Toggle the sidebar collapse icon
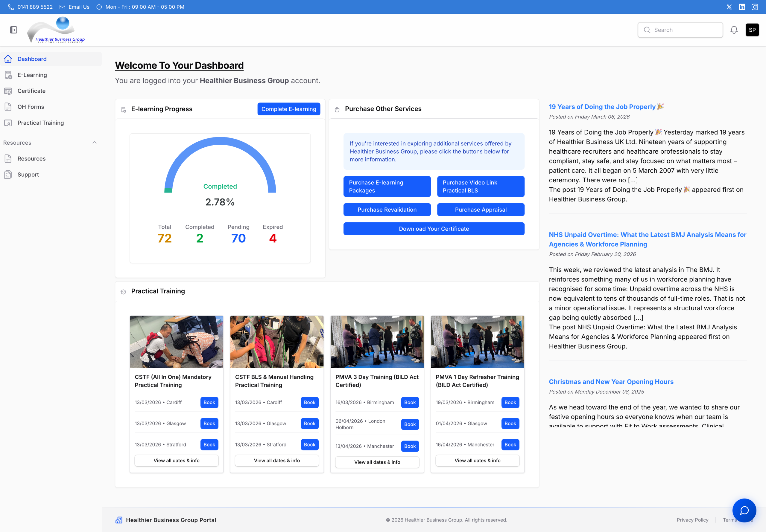Screen dimensions: 766x532 pos(13,30)
